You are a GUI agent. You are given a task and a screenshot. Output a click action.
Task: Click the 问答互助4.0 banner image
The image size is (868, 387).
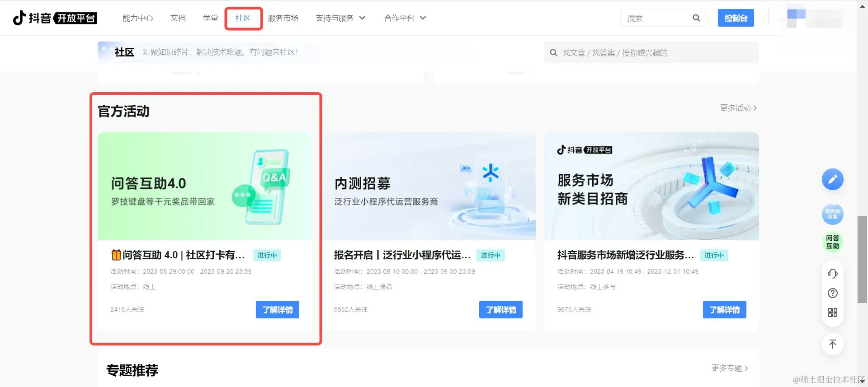(x=205, y=186)
